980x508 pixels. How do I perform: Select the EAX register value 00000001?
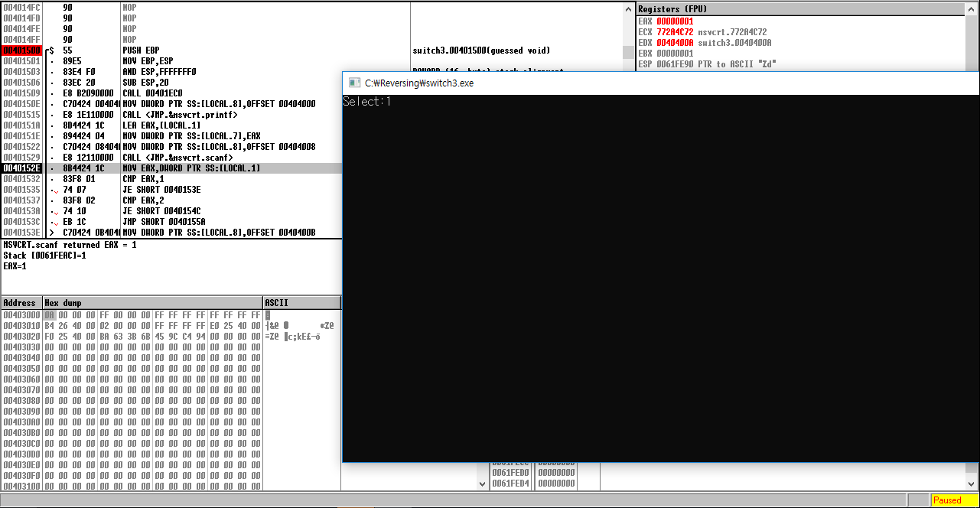pos(675,21)
